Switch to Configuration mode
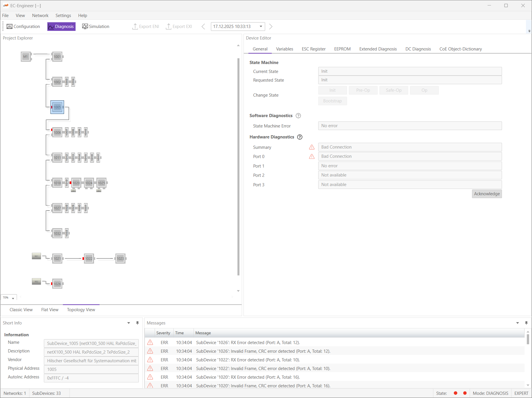Viewport: 532px width, 398px height. [23, 27]
